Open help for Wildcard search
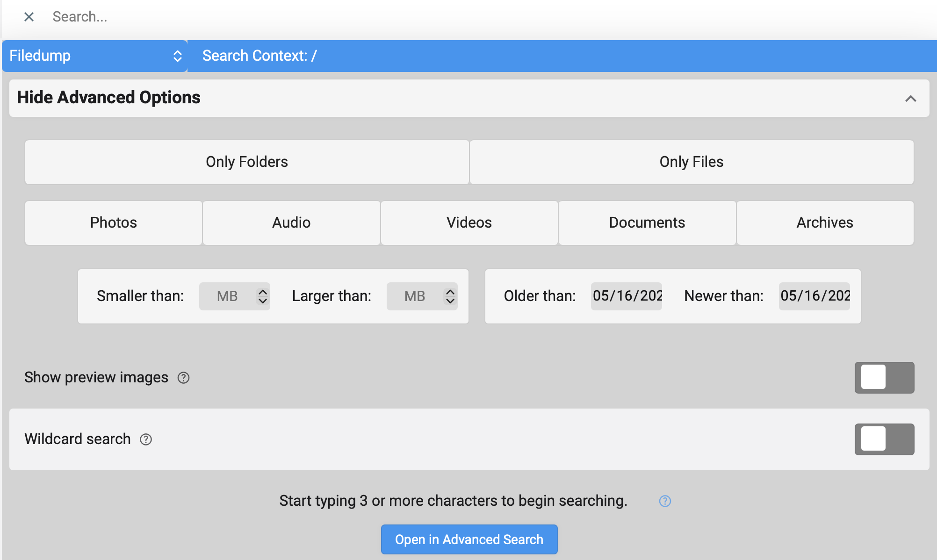 click(x=146, y=439)
